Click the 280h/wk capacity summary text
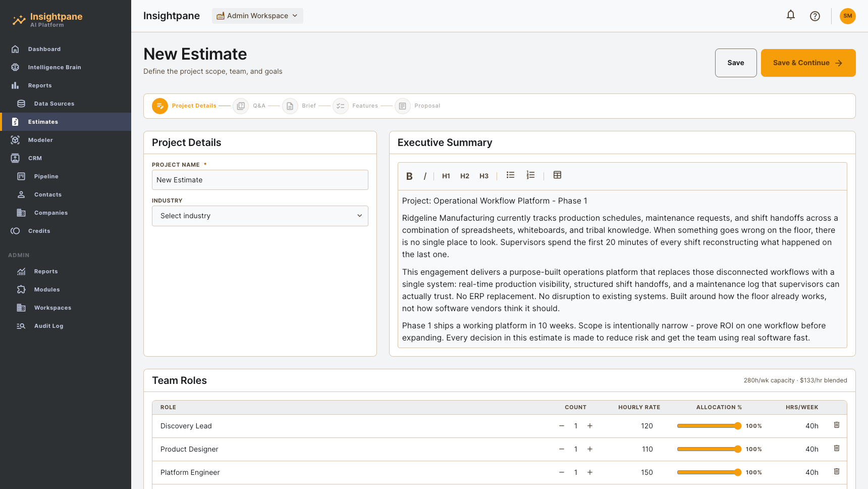 click(795, 380)
